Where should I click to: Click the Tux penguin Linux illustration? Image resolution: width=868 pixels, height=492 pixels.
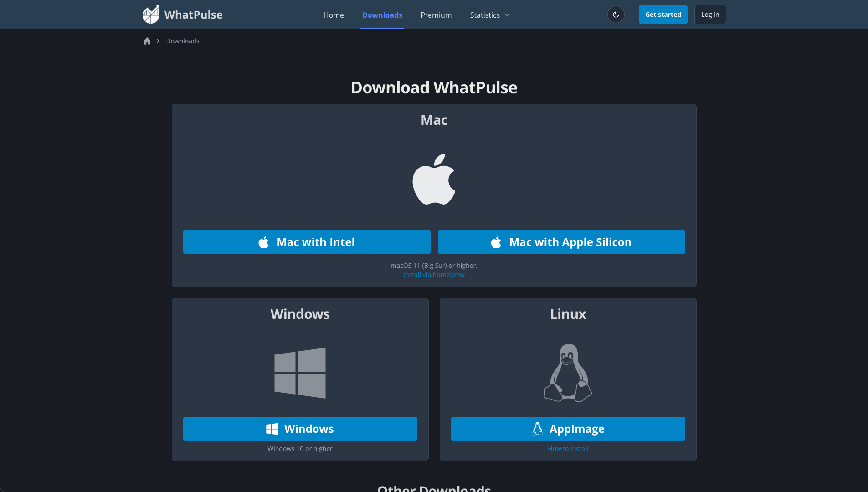pyautogui.click(x=568, y=373)
